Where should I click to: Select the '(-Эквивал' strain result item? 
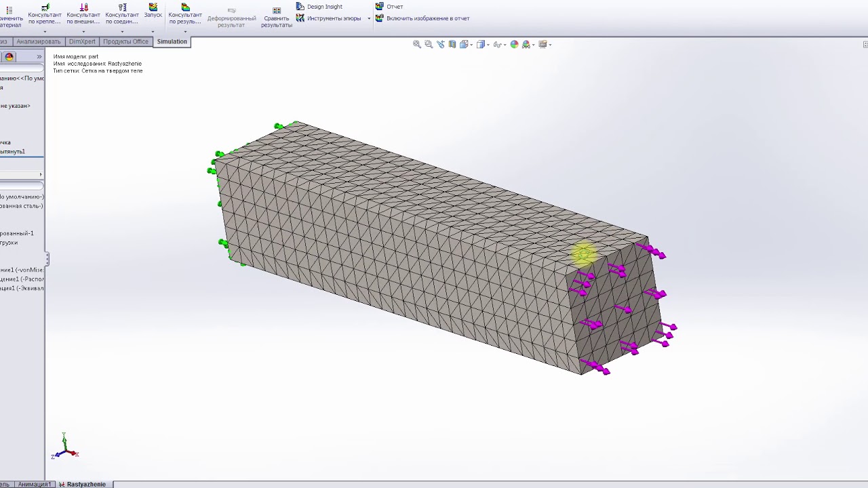click(x=22, y=288)
